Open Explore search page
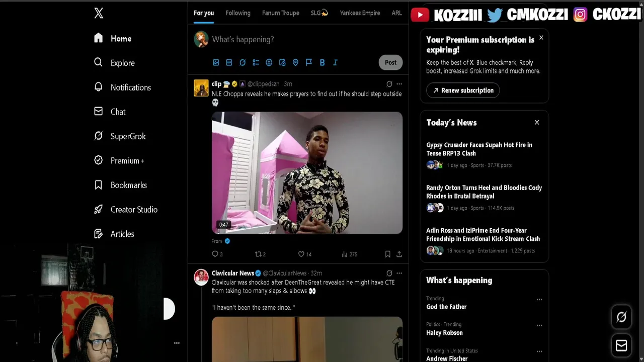Viewport: 644px width, 362px height. pyautogui.click(x=114, y=63)
